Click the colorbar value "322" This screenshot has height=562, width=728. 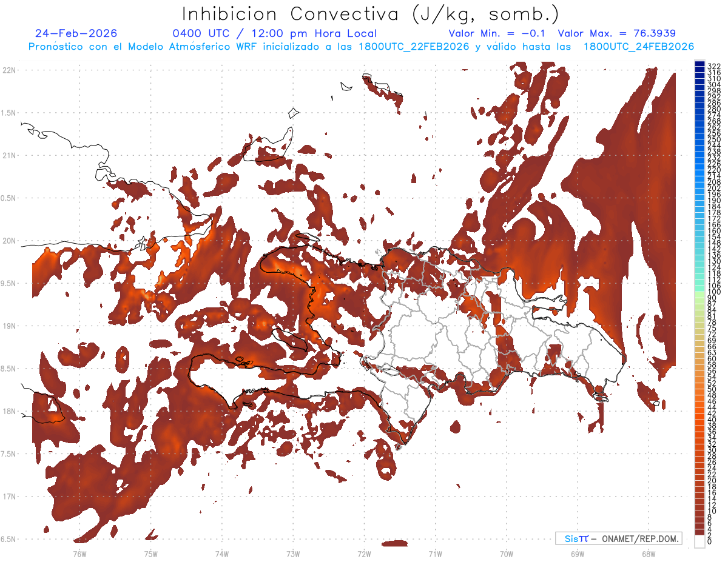pyautogui.click(x=713, y=66)
